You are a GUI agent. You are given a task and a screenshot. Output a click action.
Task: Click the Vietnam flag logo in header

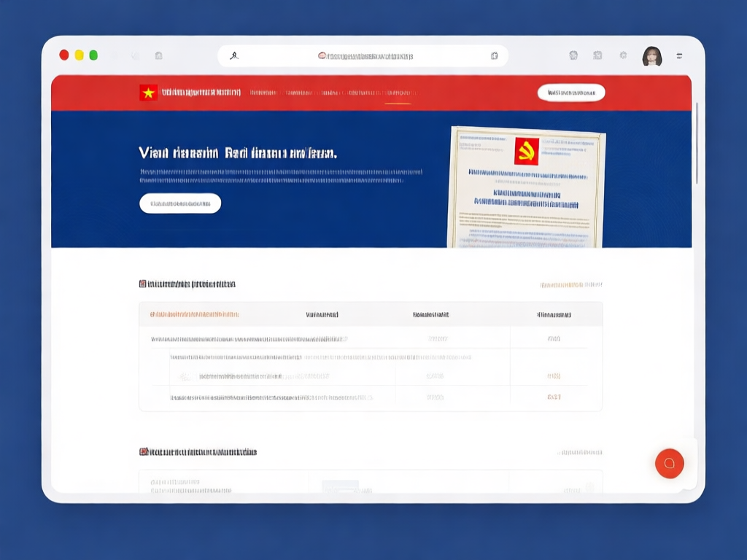[x=148, y=93]
